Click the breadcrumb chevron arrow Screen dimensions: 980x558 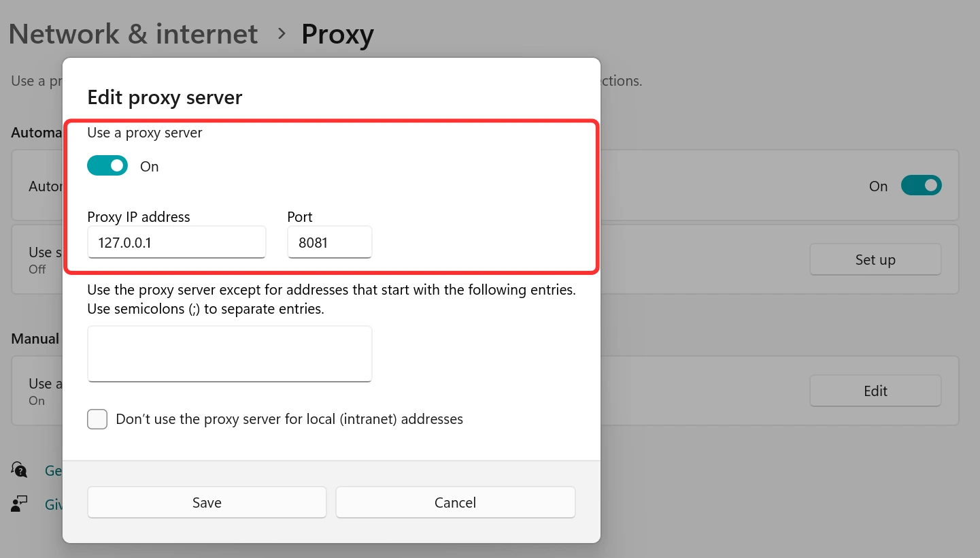(282, 33)
